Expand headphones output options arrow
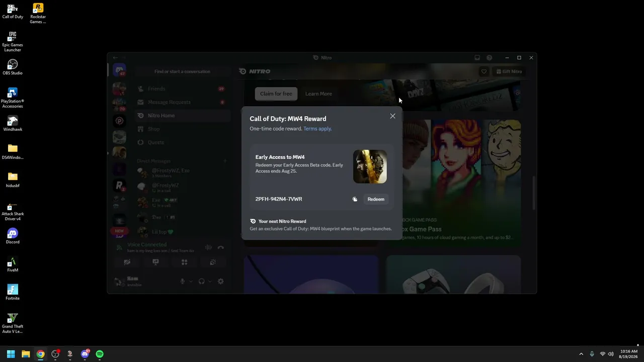 click(x=210, y=282)
